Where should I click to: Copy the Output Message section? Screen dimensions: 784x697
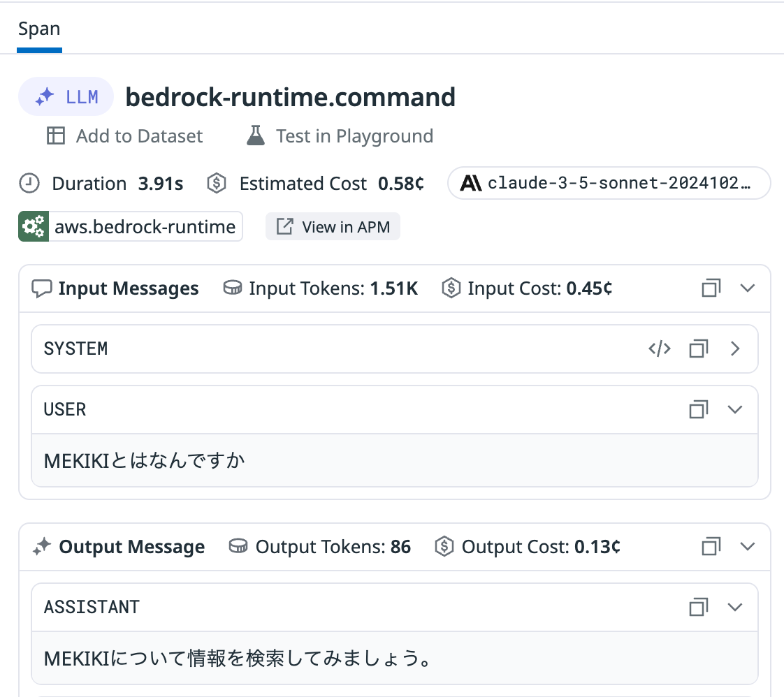coord(711,547)
